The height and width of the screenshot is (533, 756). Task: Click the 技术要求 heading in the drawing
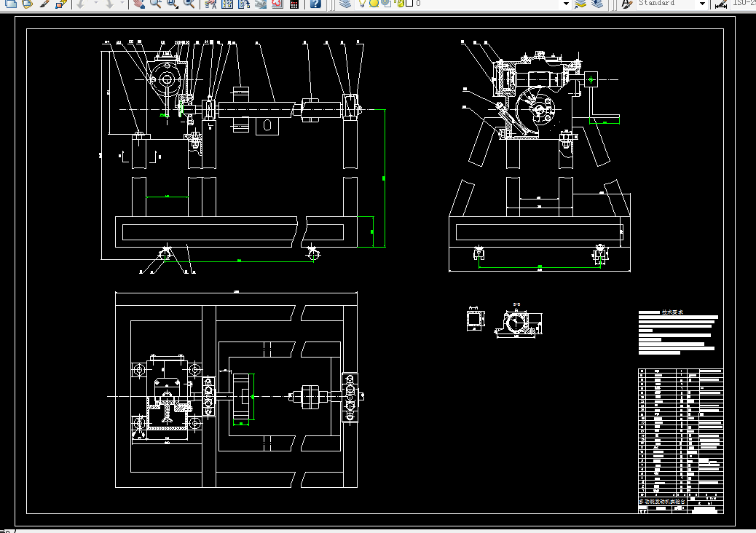click(672, 312)
